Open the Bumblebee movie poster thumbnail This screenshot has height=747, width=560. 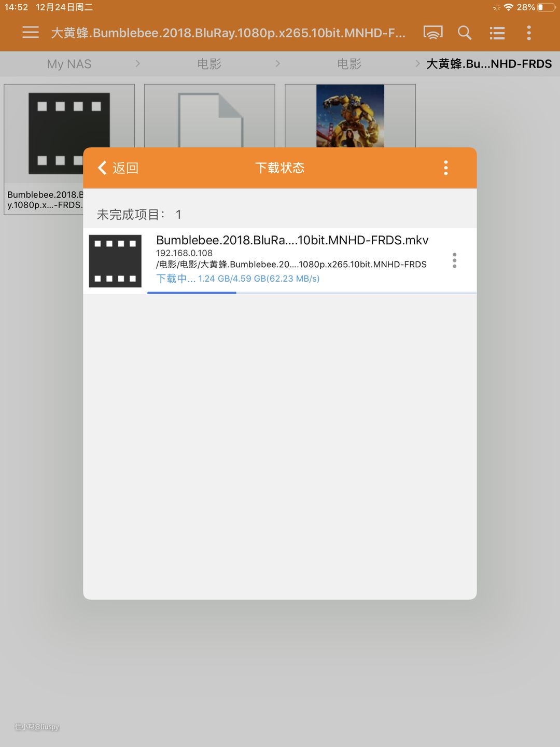click(350, 116)
